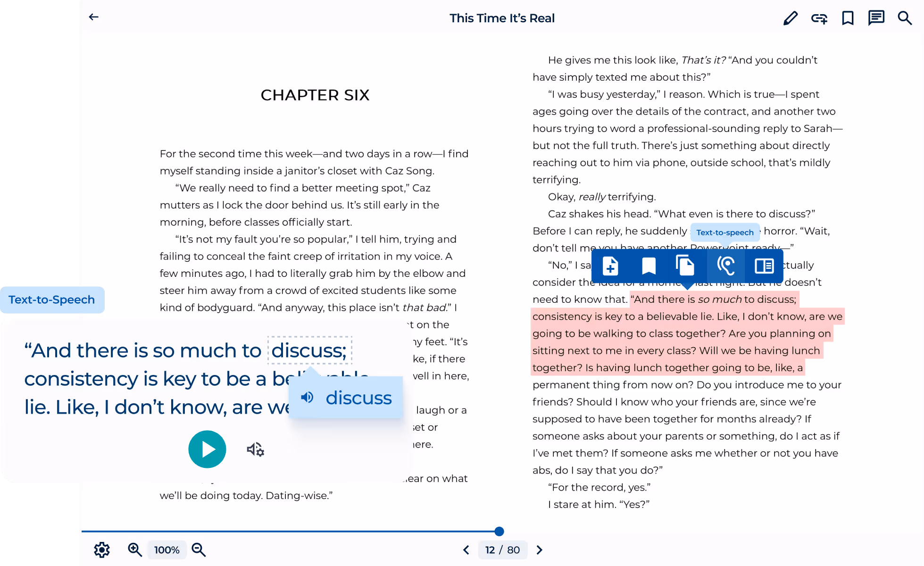The height and width of the screenshot is (566, 924).
Task: Move the reading progress slider handle
Action: (x=499, y=532)
